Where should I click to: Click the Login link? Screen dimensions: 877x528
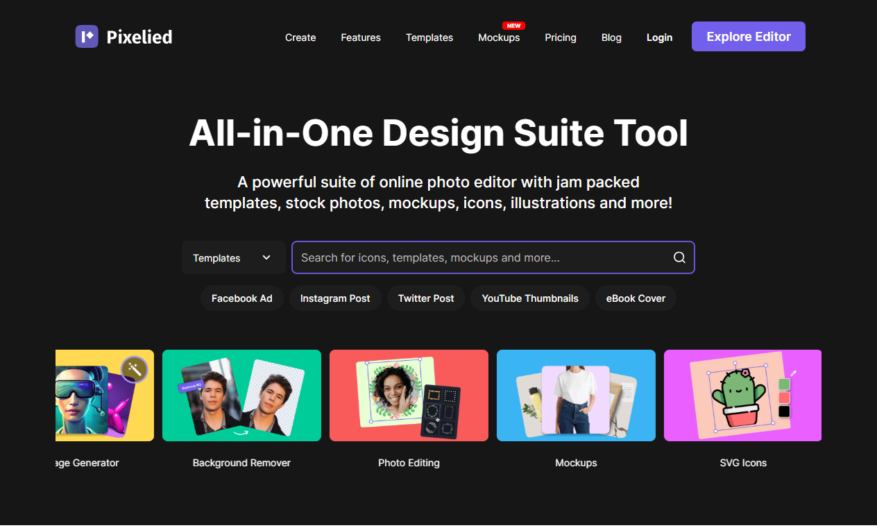659,37
